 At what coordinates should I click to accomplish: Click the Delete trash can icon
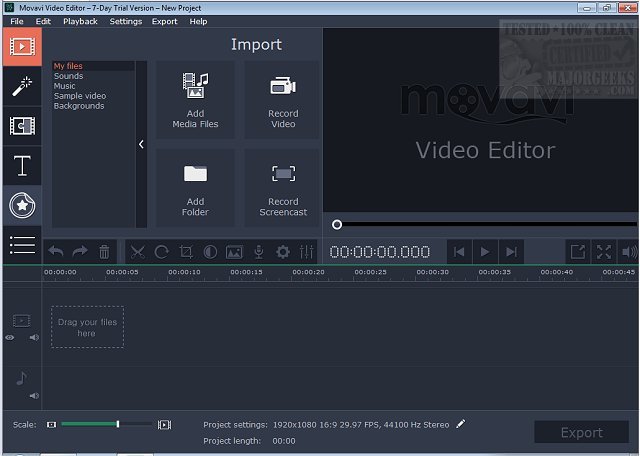(104, 252)
